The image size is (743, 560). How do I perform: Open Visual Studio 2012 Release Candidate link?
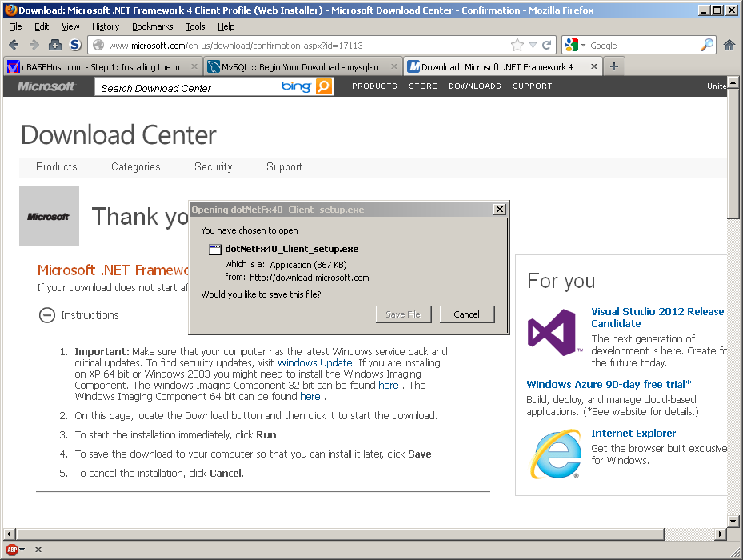click(x=657, y=318)
